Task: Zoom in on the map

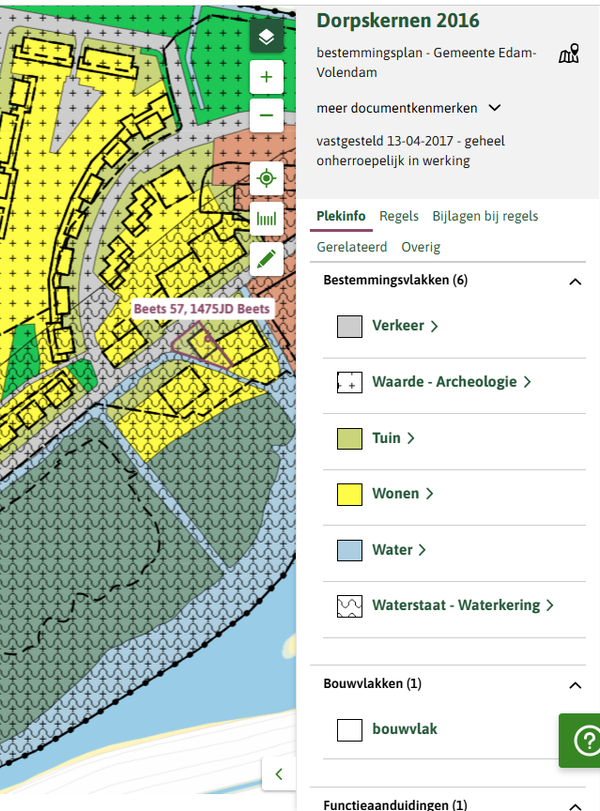Action: (x=266, y=77)
